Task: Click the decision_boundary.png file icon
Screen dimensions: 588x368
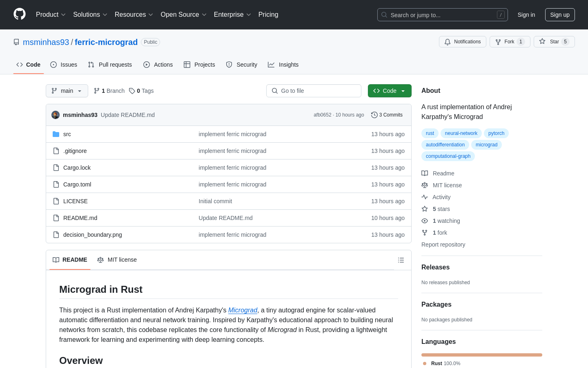Action: click(56, 235)
